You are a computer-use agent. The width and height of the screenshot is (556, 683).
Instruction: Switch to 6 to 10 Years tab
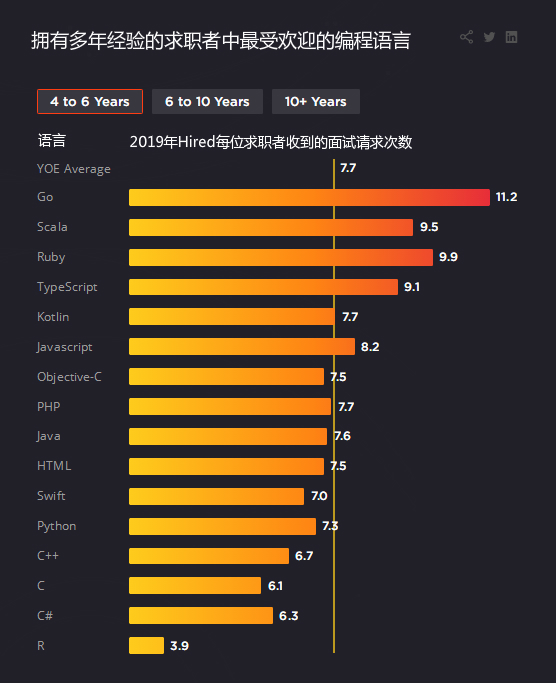(207, 101)
